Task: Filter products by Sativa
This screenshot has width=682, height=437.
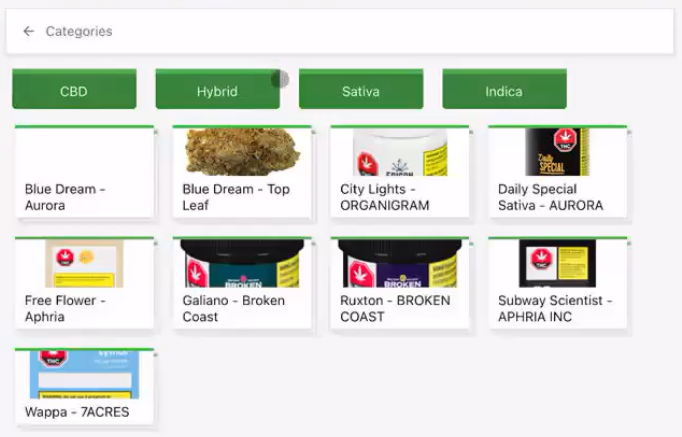Action: (x=361, y=91)
